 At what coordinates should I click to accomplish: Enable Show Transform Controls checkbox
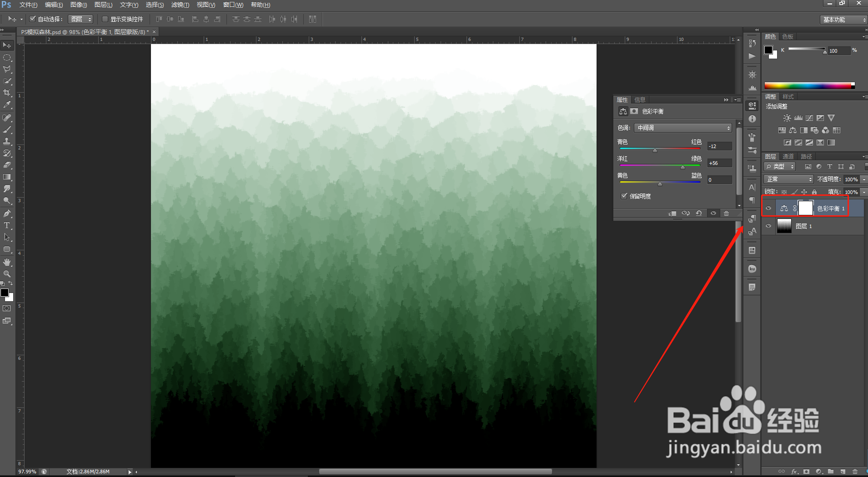click(105, 19)
